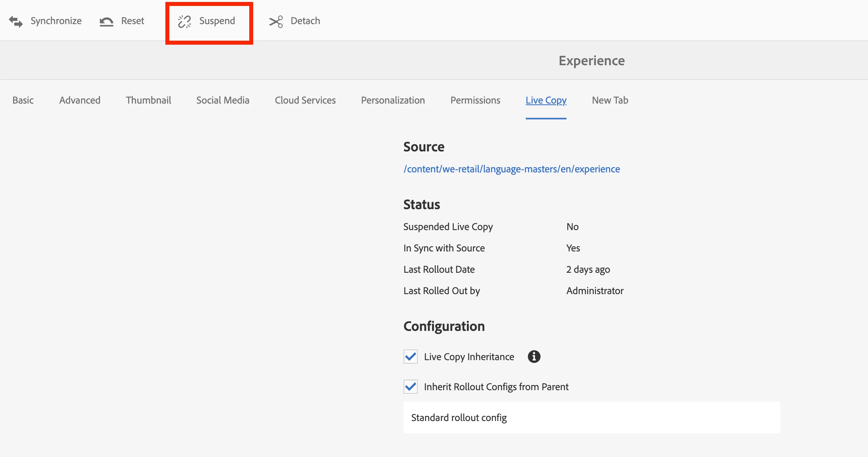View the Permissions tab
Image resolution: width=868 pixels, height=457 pixels.
pyautogui.click(x=475, y=100)
